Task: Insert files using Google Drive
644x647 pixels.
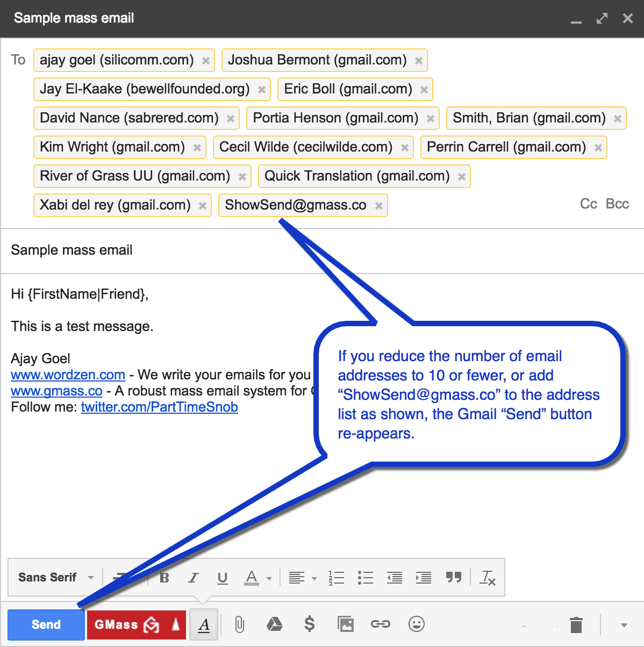Action: 274,624
